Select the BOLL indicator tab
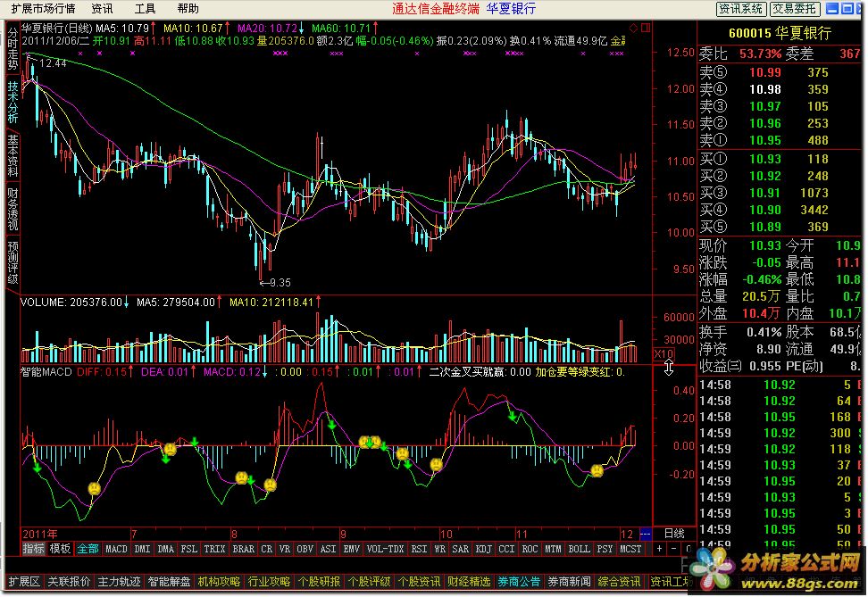 click(579, 549)
